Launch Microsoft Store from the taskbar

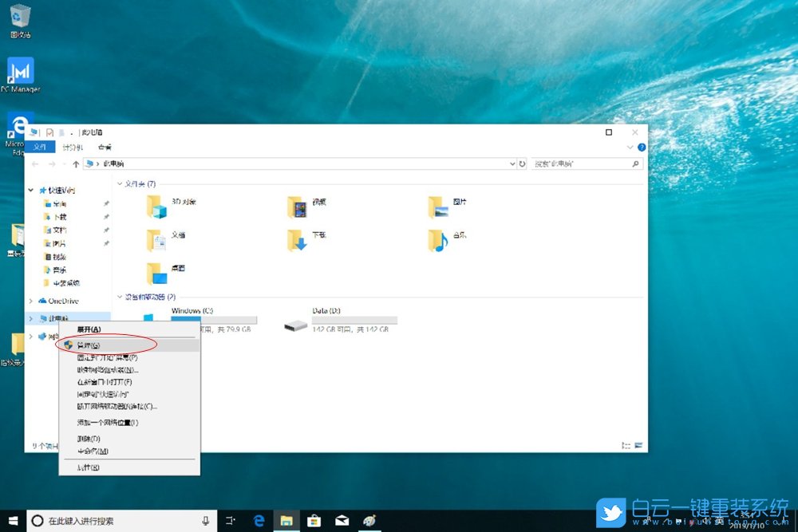click(x=314, y=521)
